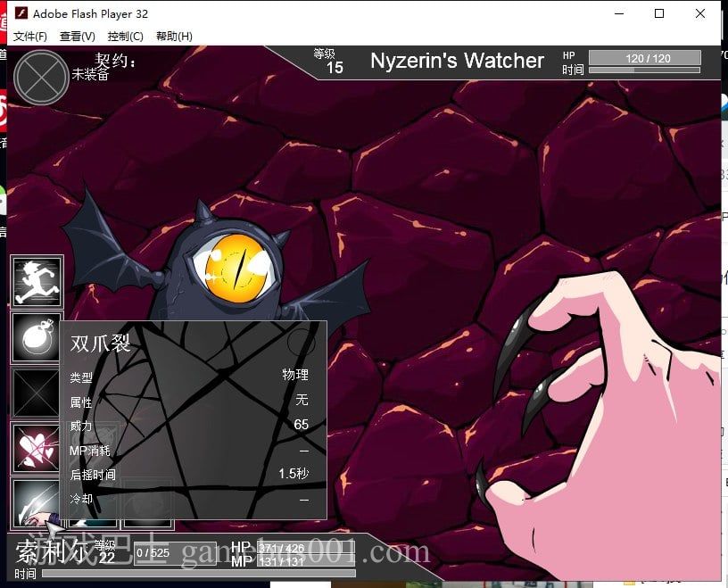Open the 文件(F) menu
Viewport: 728px width, 588px height.
30,37
